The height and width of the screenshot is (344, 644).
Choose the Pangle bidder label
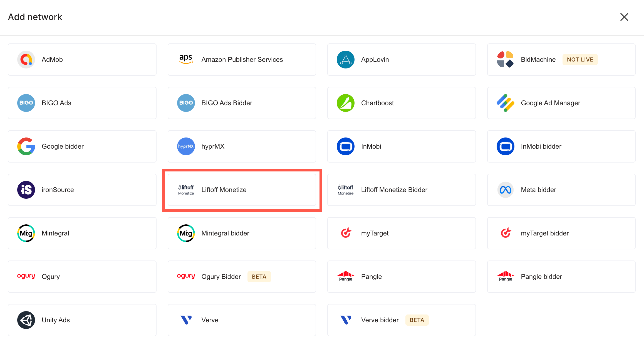pos(542,277)
